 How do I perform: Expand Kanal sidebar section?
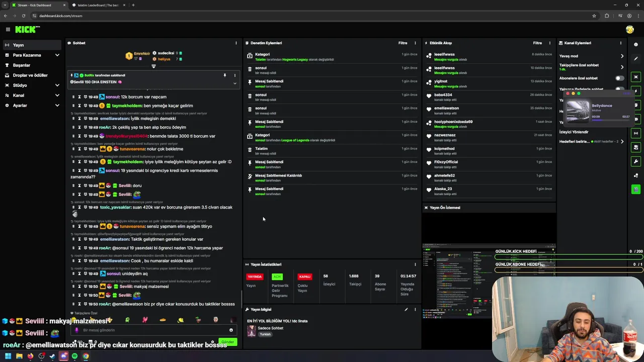tap(57, 96)
